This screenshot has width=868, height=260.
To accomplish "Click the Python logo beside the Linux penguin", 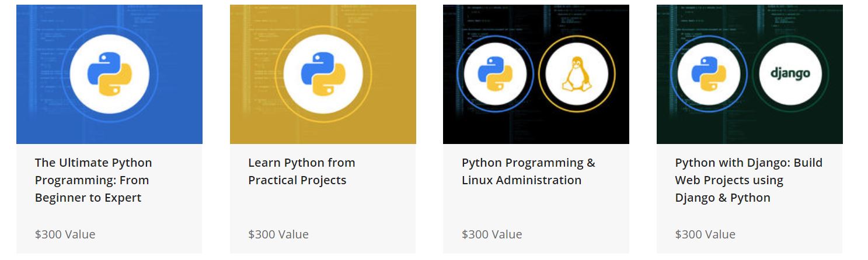I will click(495, 74).
